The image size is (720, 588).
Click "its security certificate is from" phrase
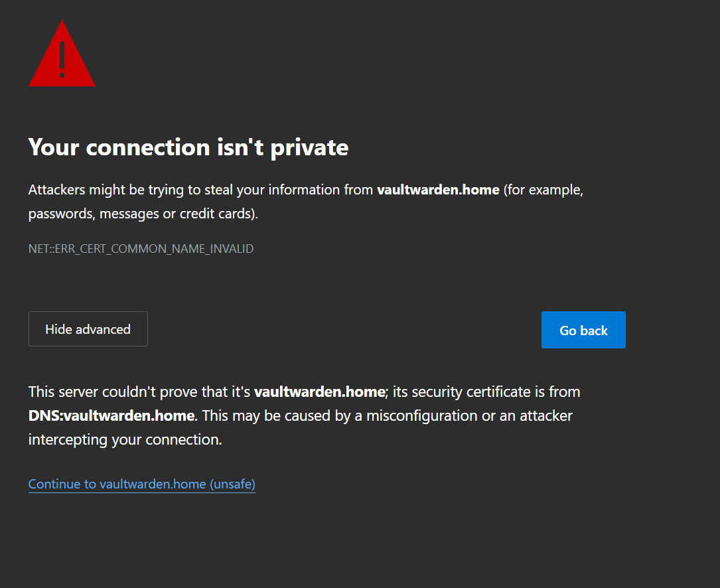486,392
